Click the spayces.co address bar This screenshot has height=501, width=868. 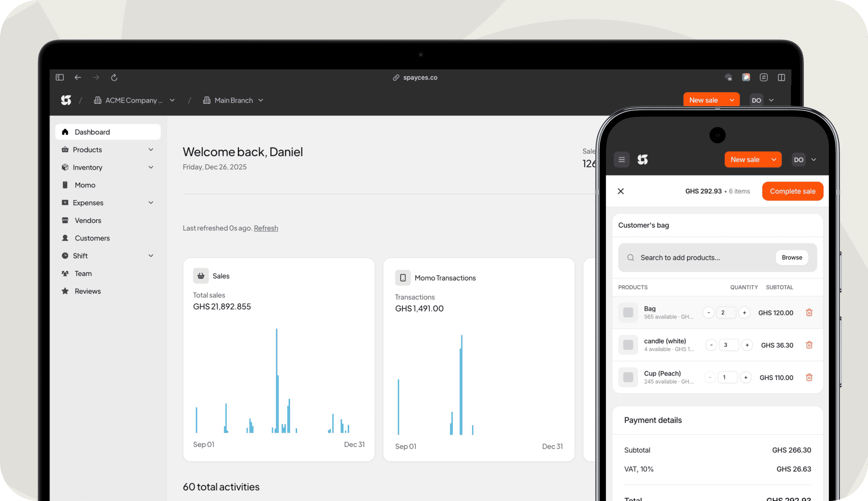[415, 77]
